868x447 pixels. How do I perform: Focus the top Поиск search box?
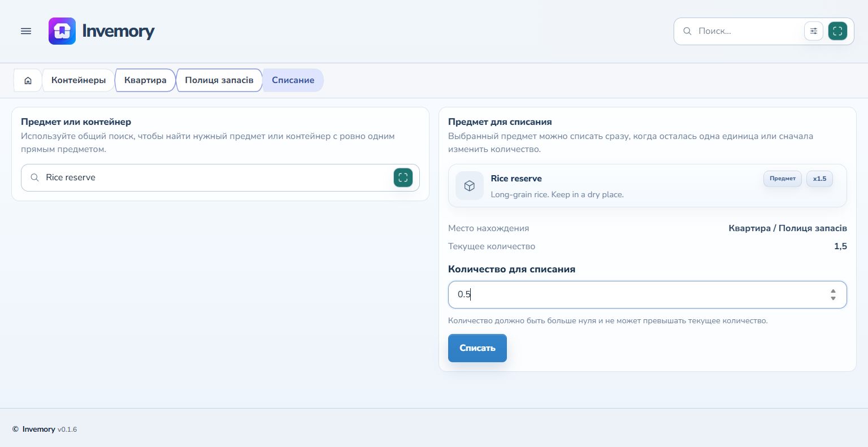(x=749, y=31)
